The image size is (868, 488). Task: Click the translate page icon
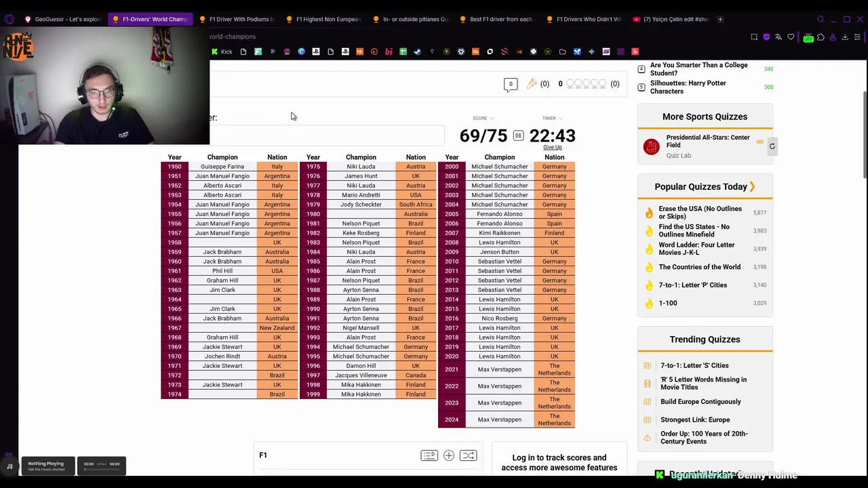tap(778, 37)
